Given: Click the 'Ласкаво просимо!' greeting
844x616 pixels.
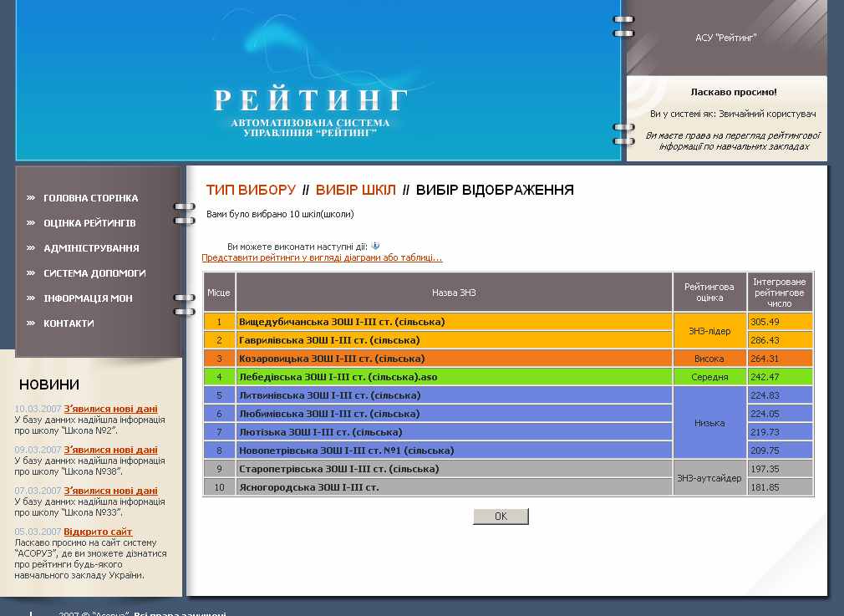Looking at the screenshot, I should (x=733, y=92).
